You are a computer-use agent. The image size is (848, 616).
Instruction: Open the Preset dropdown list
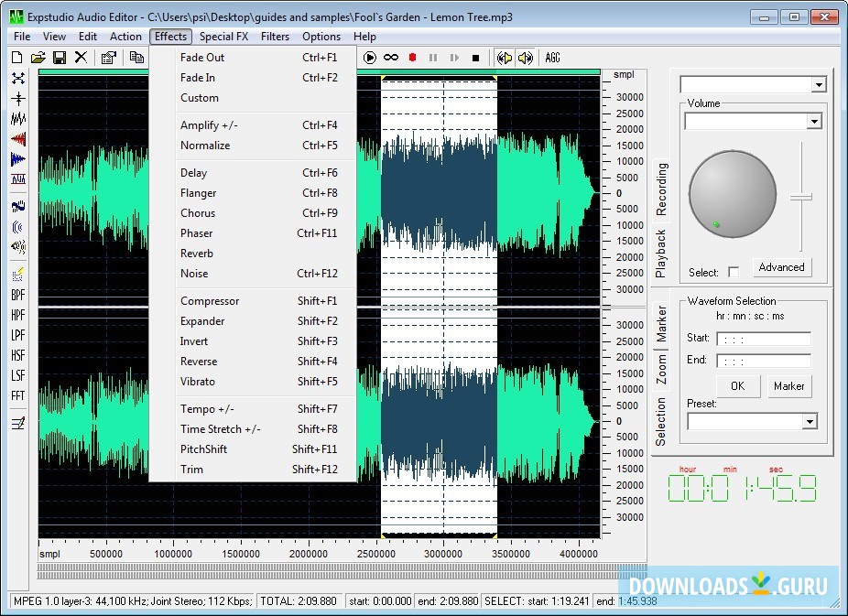pyautogui.click(x=809, y=421)
